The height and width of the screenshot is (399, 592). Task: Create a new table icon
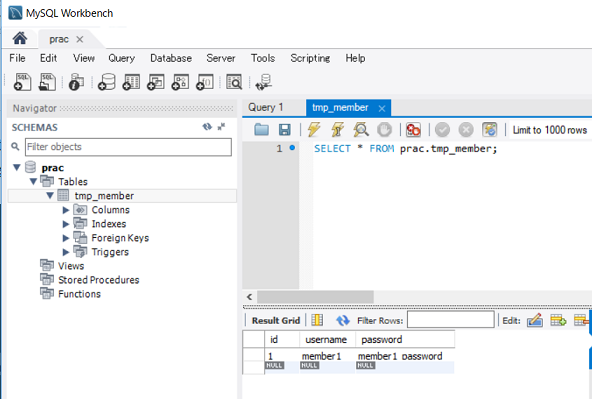(131, 82)
